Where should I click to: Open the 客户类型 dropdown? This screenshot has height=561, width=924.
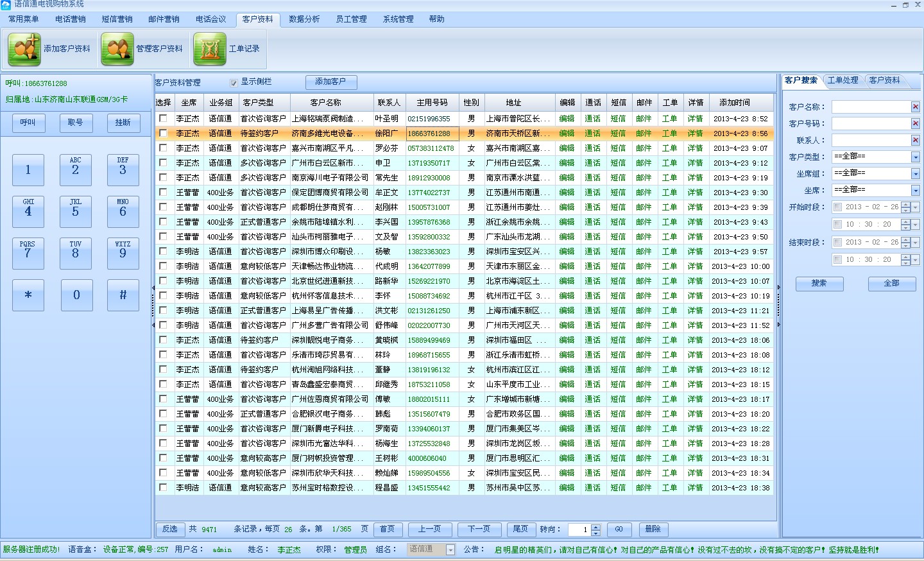point(915,157)
